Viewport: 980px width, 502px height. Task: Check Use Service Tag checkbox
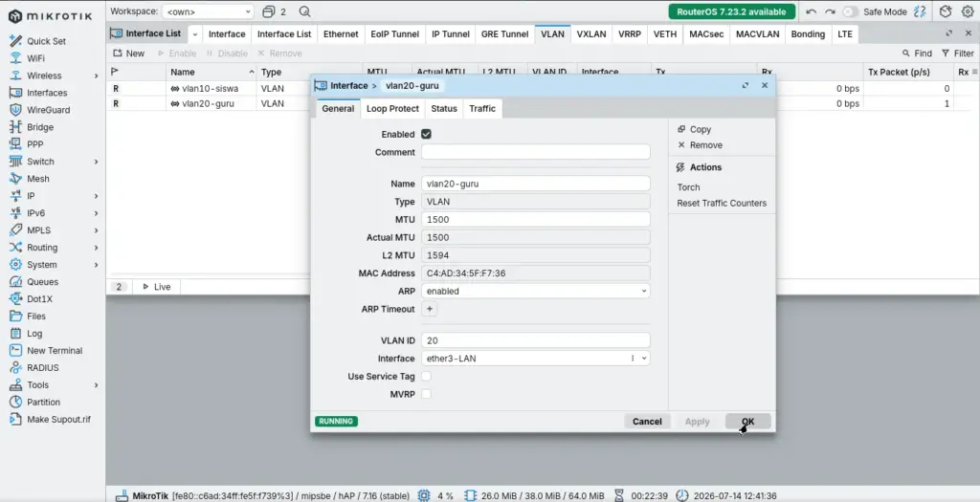pos(426,377)
